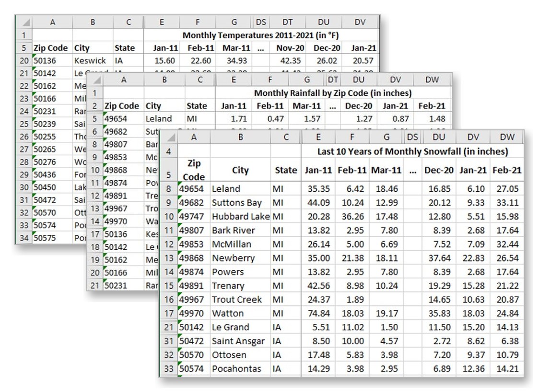
Task: Click 'Leland' cell in rainfall sheet
Action: click(x=164, y=119)
